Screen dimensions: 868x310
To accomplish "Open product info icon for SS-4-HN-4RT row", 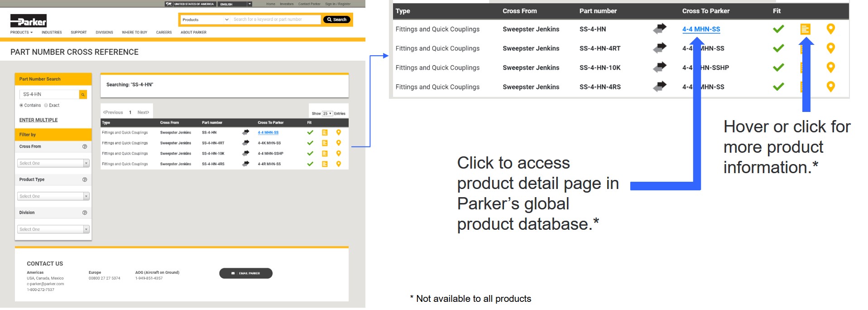I will (x=325, y=143).
